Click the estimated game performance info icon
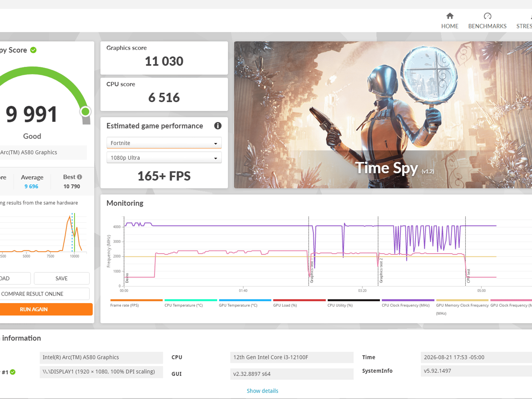 pos(218,126)
